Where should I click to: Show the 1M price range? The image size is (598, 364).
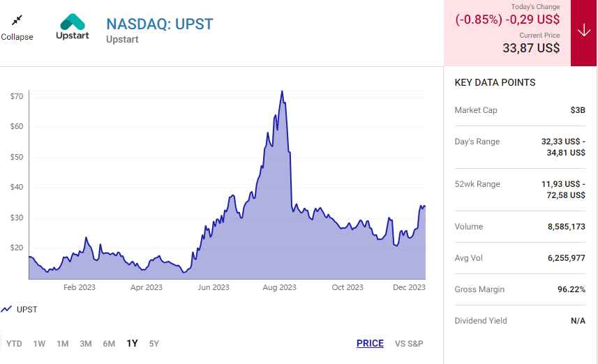click(x=63, y=343)
